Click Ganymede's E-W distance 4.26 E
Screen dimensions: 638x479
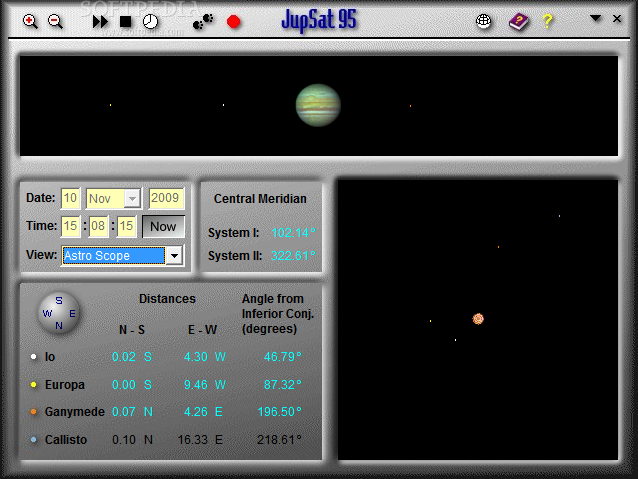(203, 412)
